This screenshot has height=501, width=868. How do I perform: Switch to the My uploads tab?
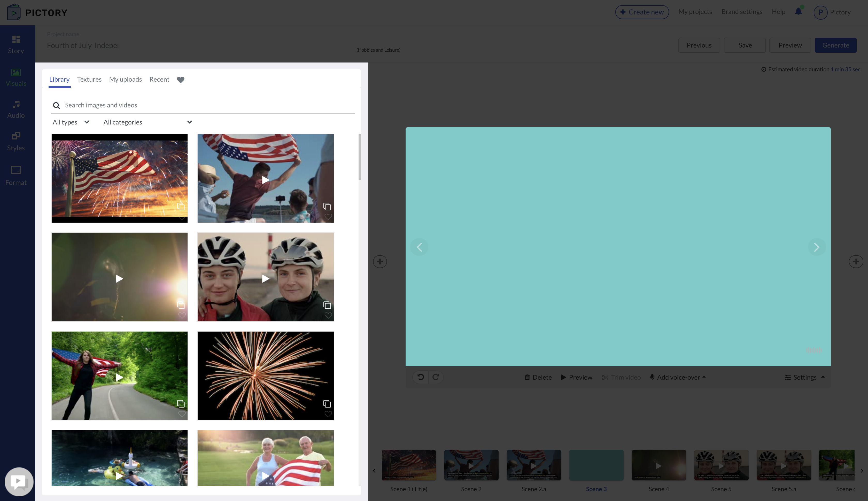[x=125, y=80]
